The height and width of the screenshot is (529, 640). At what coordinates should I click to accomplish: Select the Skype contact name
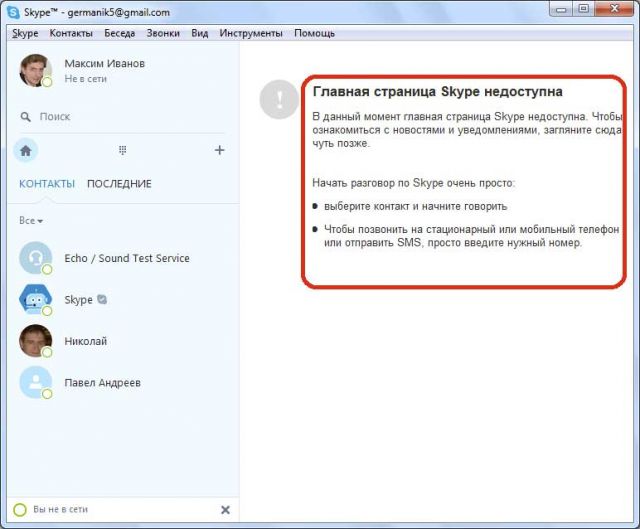78,300
